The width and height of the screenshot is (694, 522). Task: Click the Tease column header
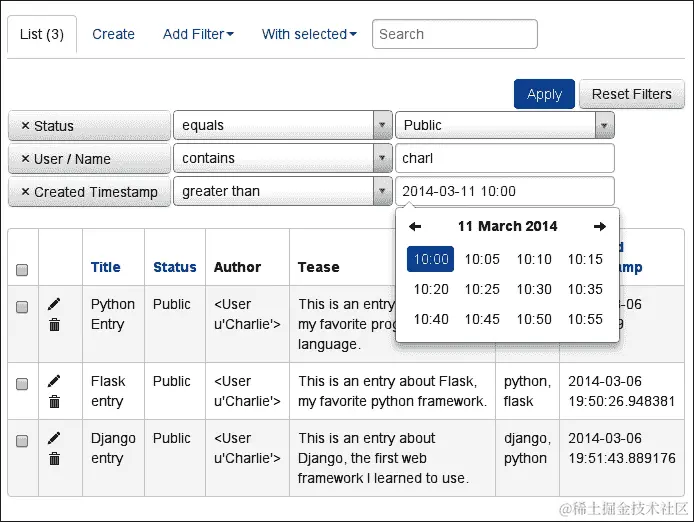(x=319, y=267)
